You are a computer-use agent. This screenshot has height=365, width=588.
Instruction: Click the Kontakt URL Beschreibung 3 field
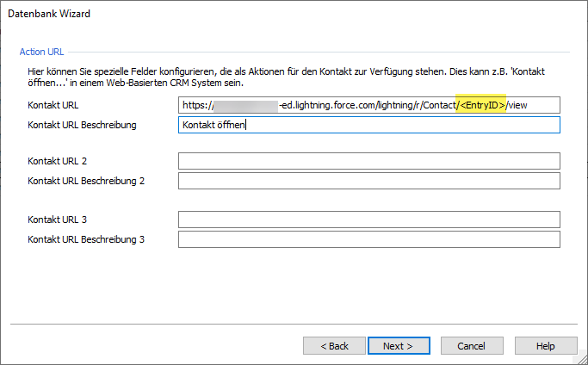[368, 239]
